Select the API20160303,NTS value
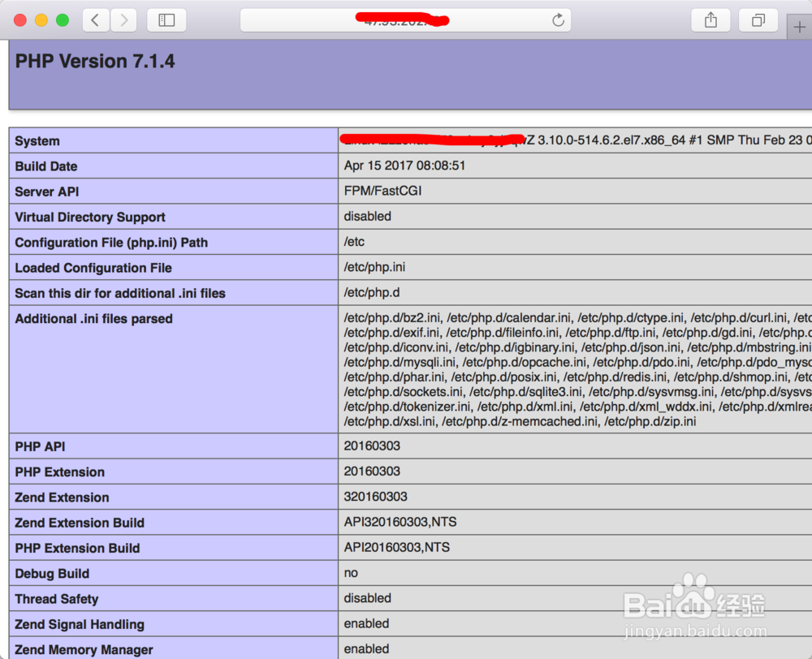 point(397,547)
